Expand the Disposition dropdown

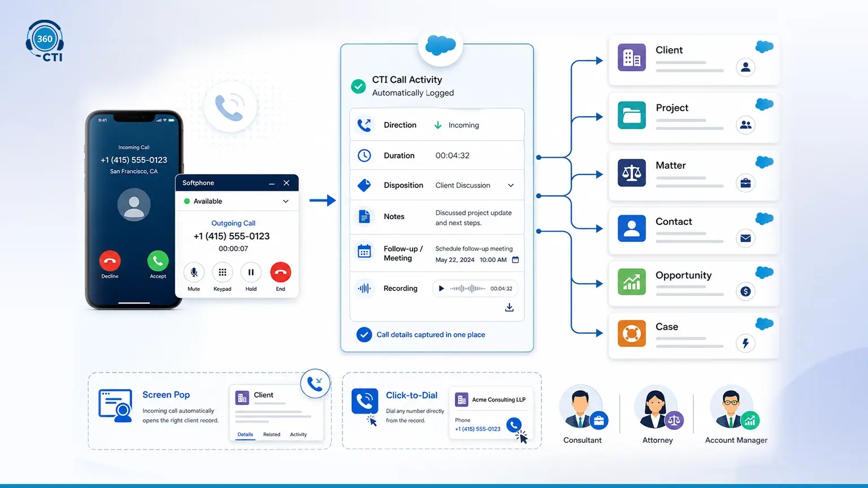pyautogui.click(x=511, y=185)
